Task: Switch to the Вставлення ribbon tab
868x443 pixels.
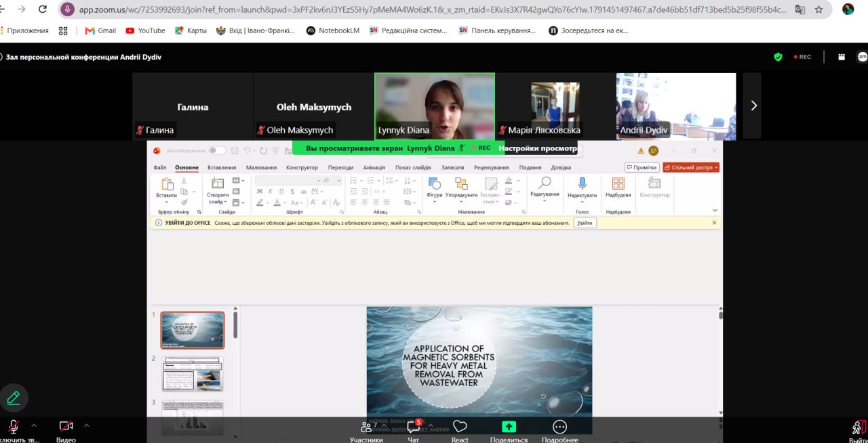Action: coord(222,167)
